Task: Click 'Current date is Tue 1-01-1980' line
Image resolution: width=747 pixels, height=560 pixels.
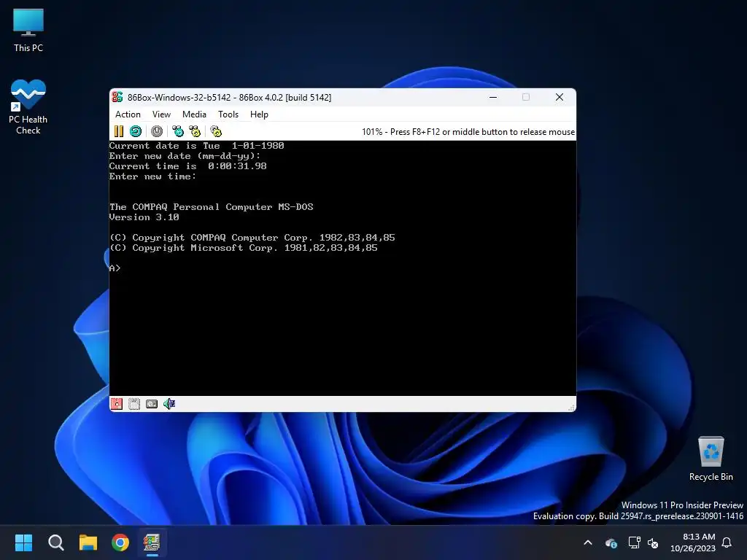Action: (x=197, y=146)
